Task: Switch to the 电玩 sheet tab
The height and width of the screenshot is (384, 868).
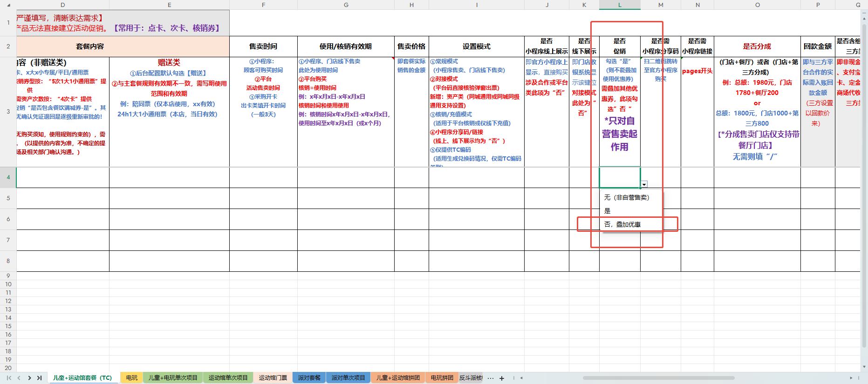Action: click(x=132, y=378)
